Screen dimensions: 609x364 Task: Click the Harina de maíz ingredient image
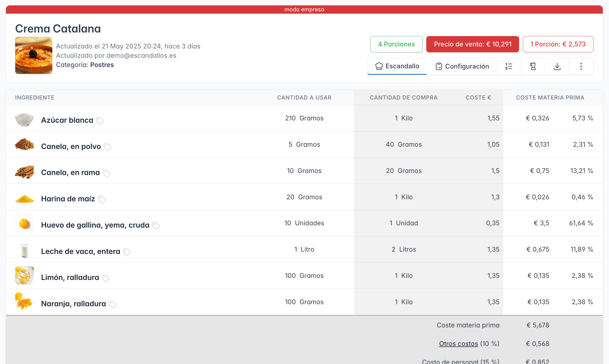24,198
